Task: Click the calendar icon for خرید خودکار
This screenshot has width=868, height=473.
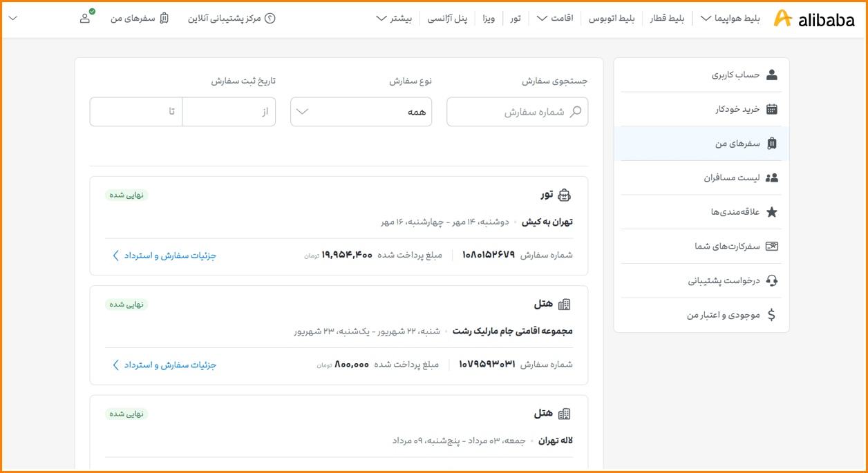Action: (x=772, y=109)
